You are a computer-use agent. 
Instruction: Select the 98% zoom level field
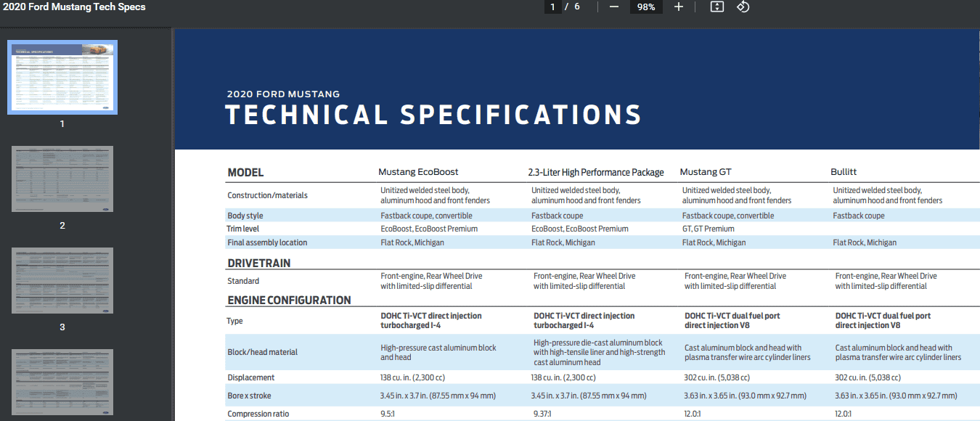(646, 7)
